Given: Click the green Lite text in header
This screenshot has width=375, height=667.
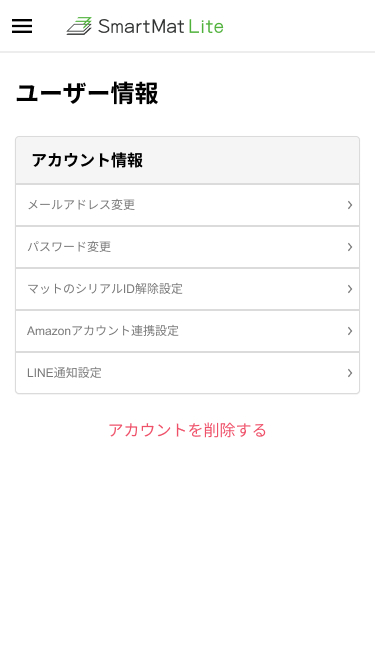Looking at the screenshot, I should point(206,26).
